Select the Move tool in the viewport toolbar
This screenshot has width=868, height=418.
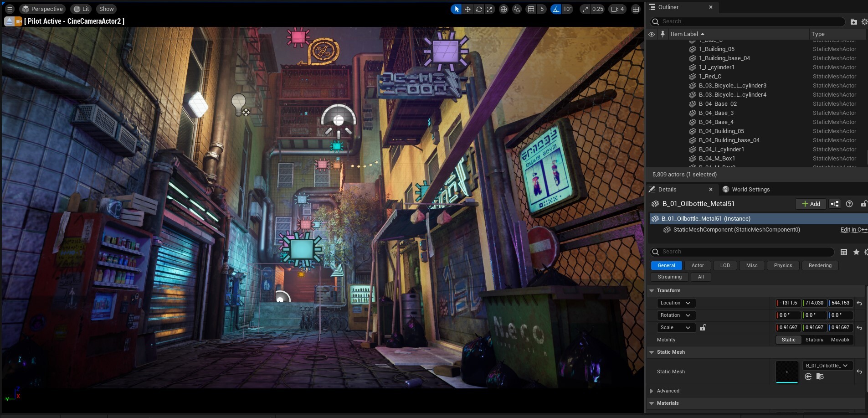pos(468,9)
